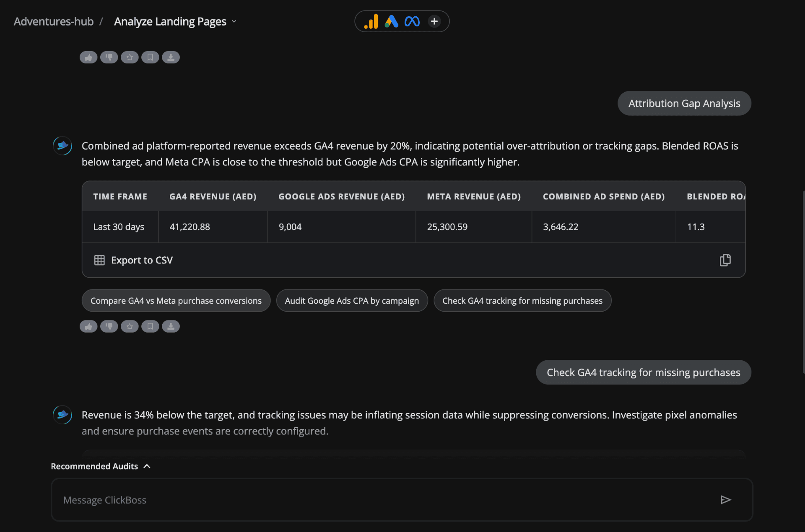Like the attribution gap analysis response
This screenshot has height=532, width=805.
(88, 326)
